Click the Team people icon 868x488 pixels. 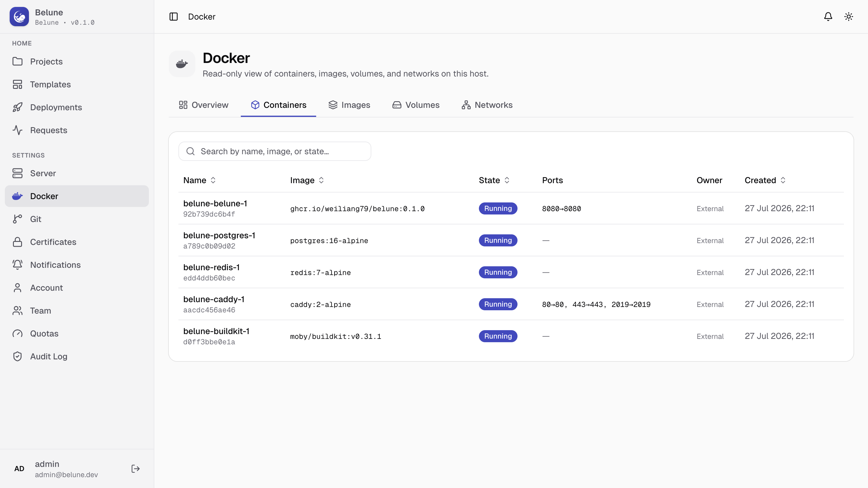pos(17,311)
